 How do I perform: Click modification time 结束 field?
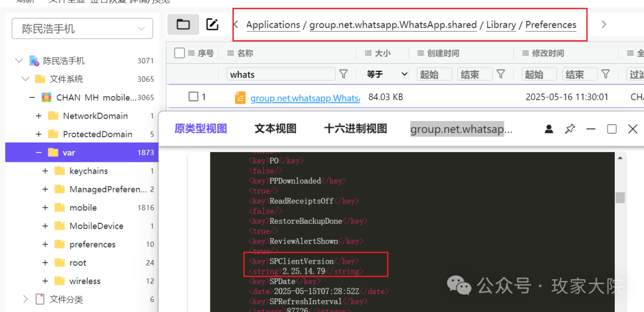(580, 74)
